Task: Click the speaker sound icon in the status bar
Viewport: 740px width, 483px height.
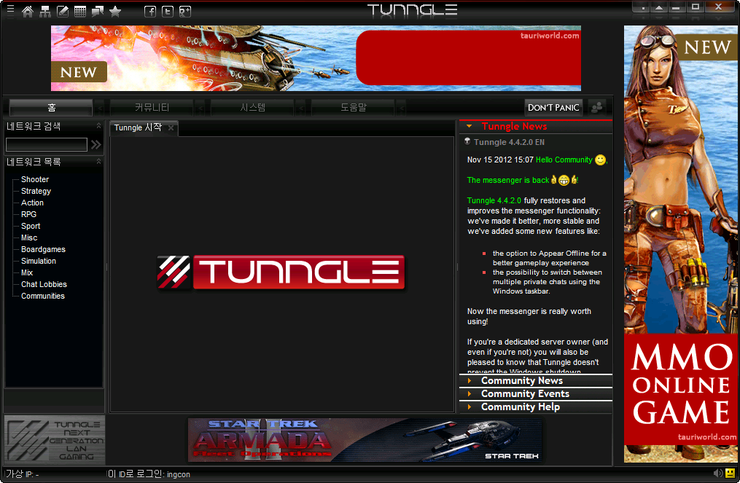Action: [x=718, y=473]
